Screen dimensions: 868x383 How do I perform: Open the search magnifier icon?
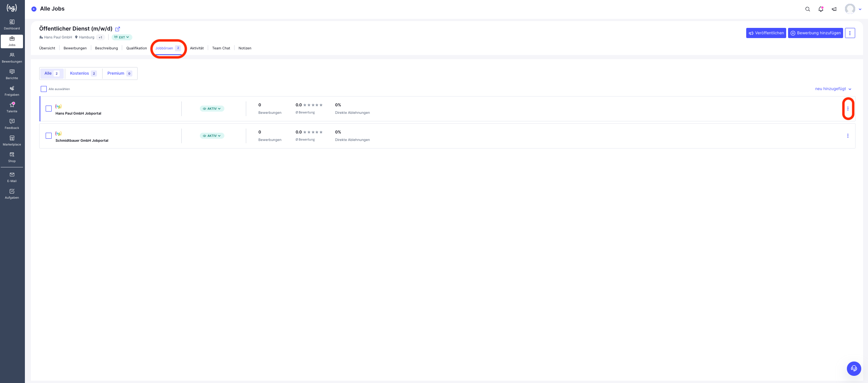[808, 9]
